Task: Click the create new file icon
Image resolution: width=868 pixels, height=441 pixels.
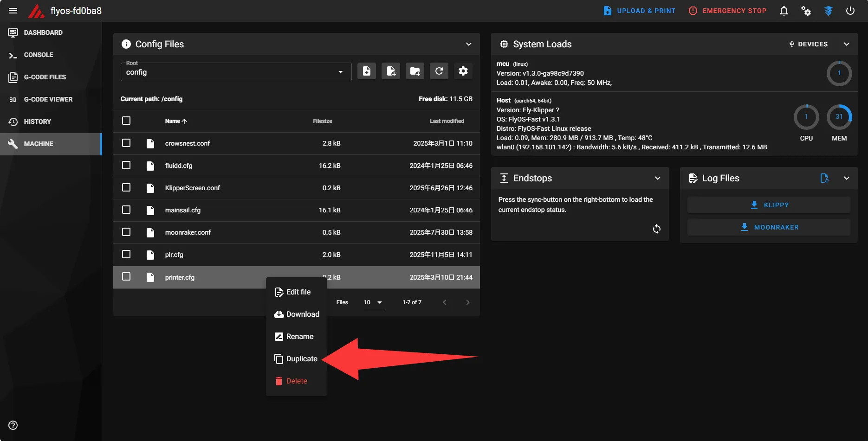Action: click(391, 71)
